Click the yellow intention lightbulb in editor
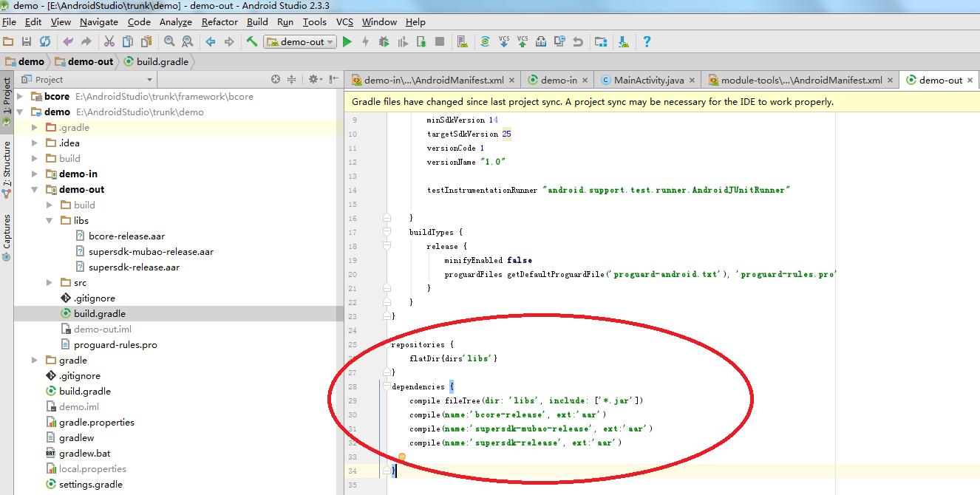980x495 pixels. coord(401,458)
